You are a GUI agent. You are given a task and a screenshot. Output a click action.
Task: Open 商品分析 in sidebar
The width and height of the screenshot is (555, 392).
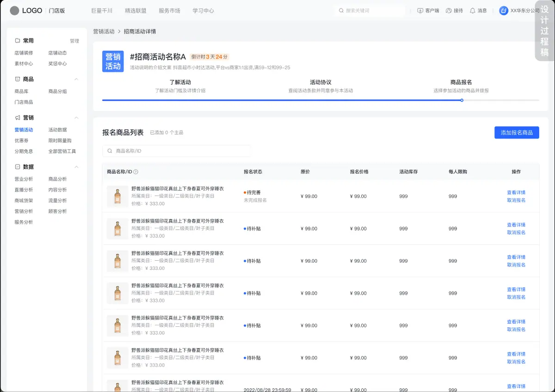point(57,179)
